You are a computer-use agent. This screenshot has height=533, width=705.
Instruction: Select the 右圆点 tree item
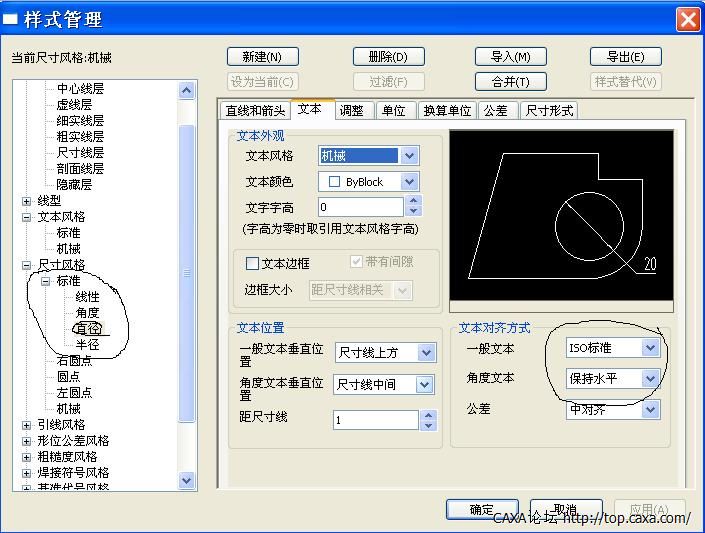[x=74, y=361]
